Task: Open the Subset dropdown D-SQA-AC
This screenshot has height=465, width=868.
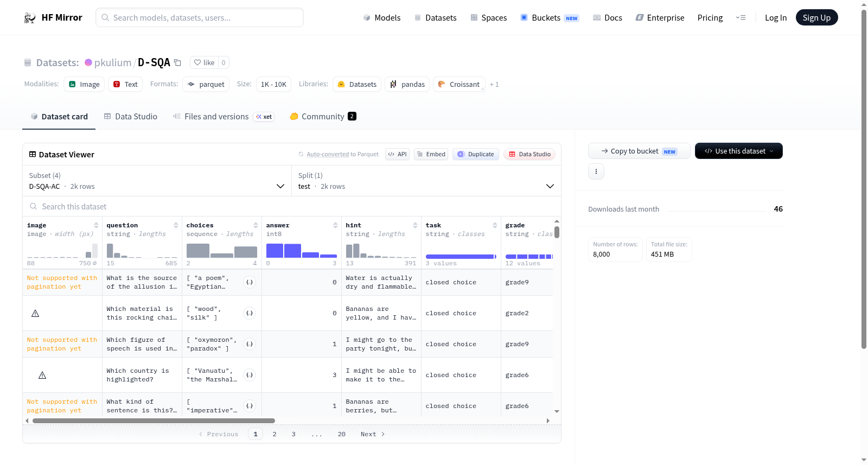Action: pos(157,181)
